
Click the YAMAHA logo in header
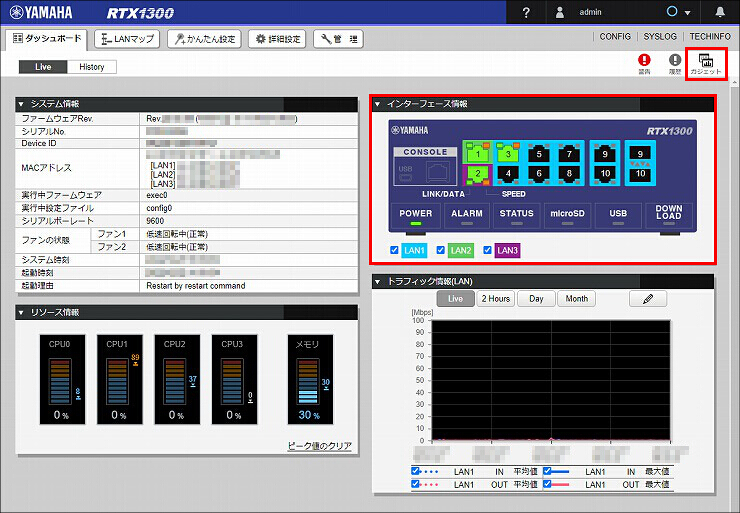[41, 12]
